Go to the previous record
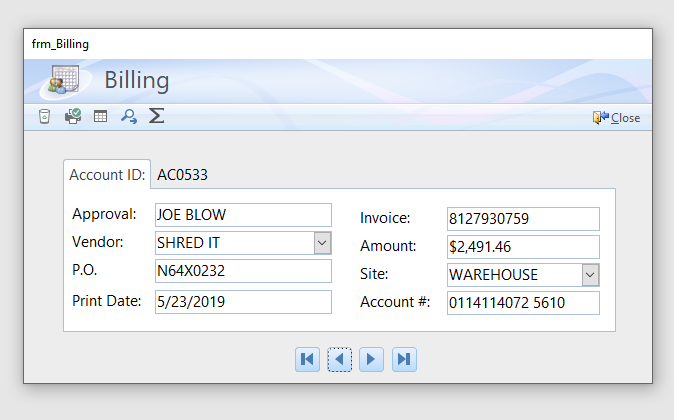The image size is (674, 420). point(340,359)
